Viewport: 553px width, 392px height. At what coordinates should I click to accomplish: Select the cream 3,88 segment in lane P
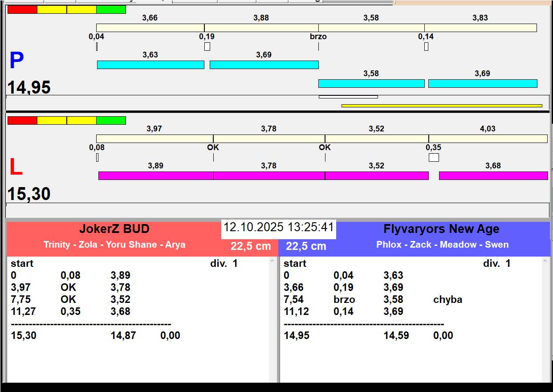[261, 28]
